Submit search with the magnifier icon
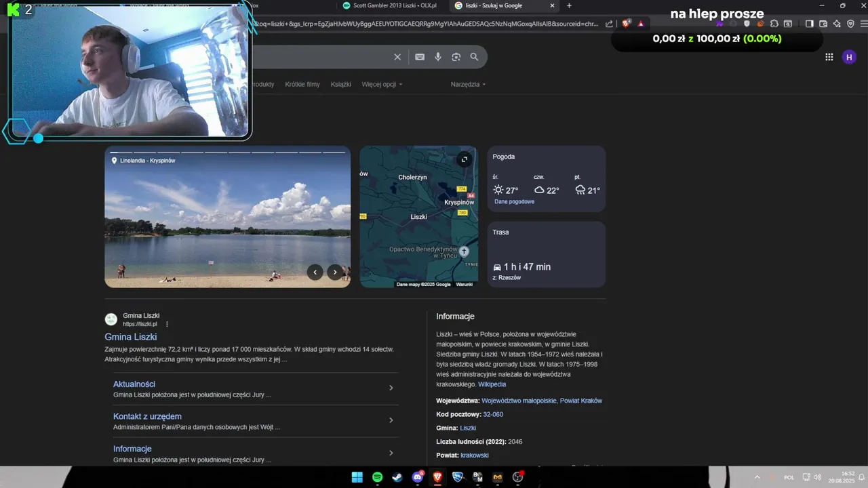868x488 pixels. tap(475, 57)
